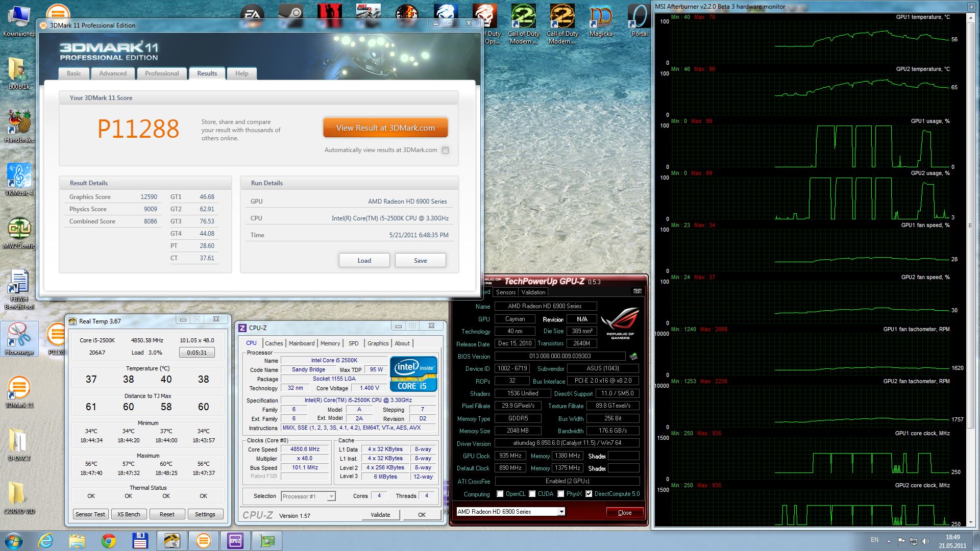Open the FBWH BenchTool desktop shortcut
This screenshot has width=980, height=551.
(19, 289)
